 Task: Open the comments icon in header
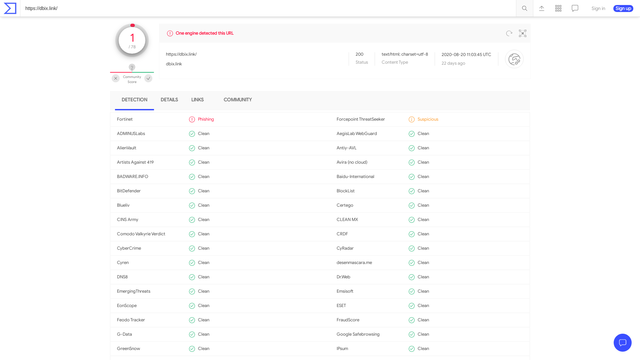point(575,8)
